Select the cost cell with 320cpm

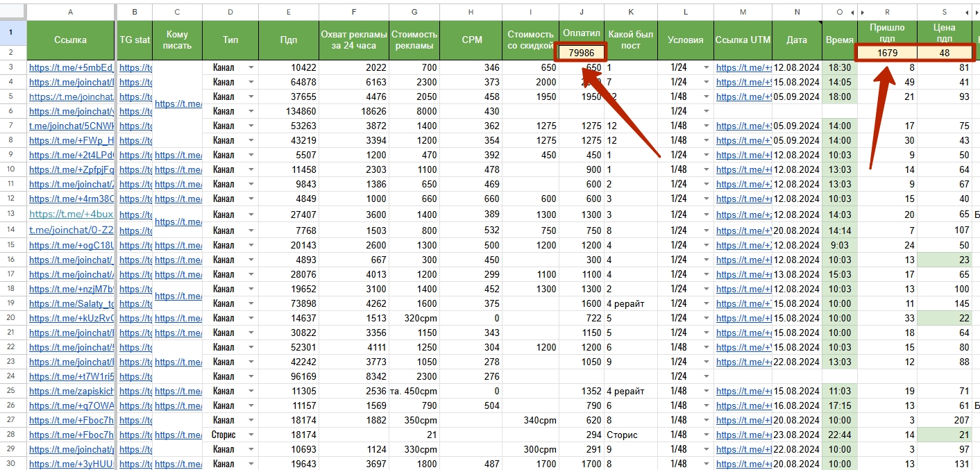[x=414, y=318]
